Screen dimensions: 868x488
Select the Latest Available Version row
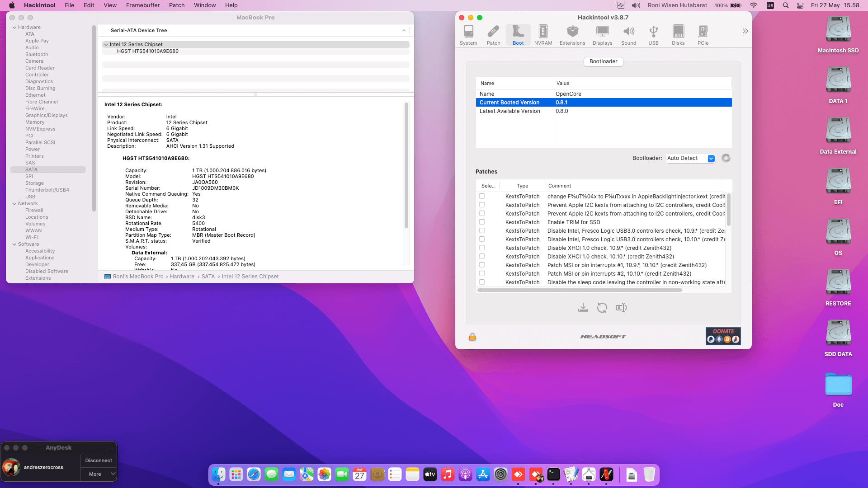pyautogui.click(x=604, y=111)
